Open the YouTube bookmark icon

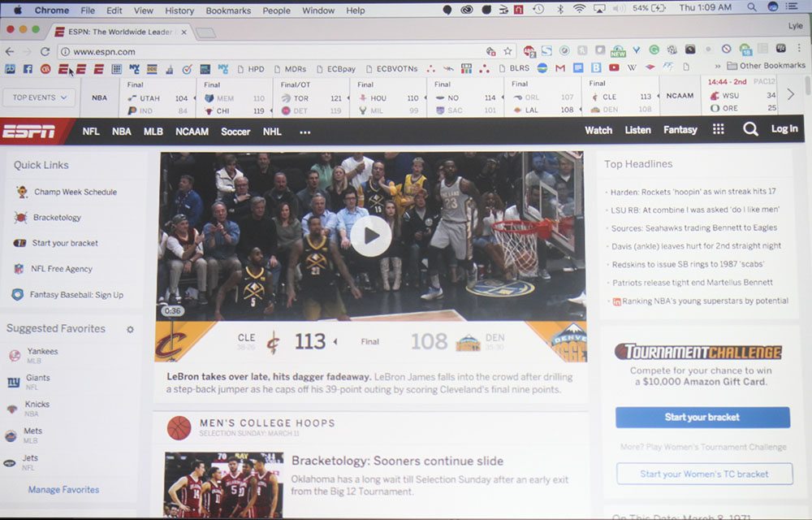614,67
